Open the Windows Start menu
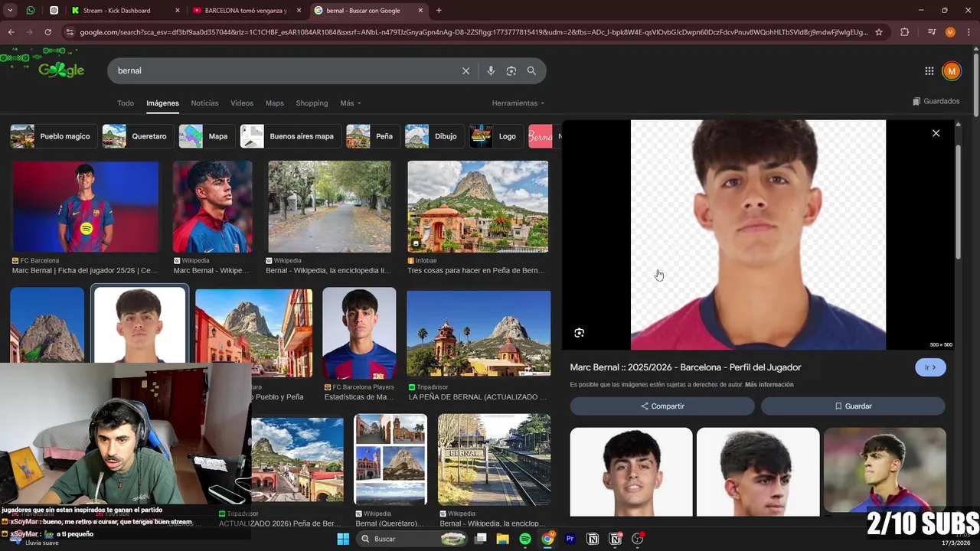Viewport: 980px width, 551px height. [343, 539]
